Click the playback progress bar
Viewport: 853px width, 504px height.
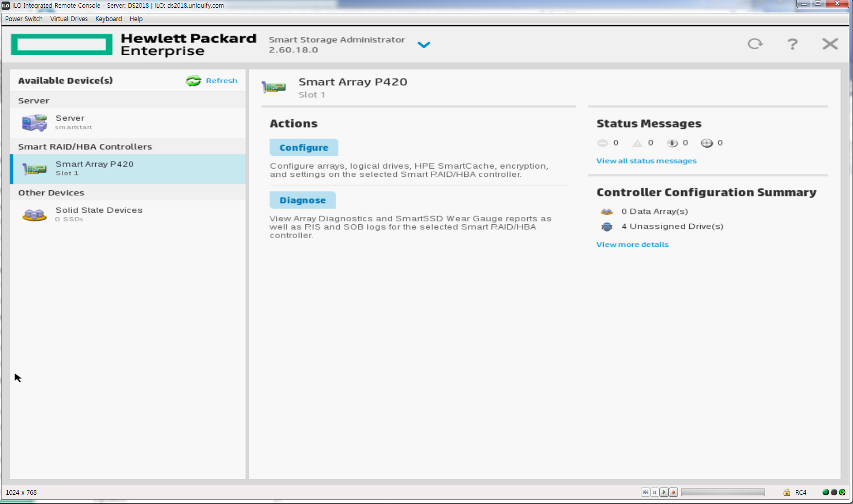pyautogui.click(x=723, y=492)
